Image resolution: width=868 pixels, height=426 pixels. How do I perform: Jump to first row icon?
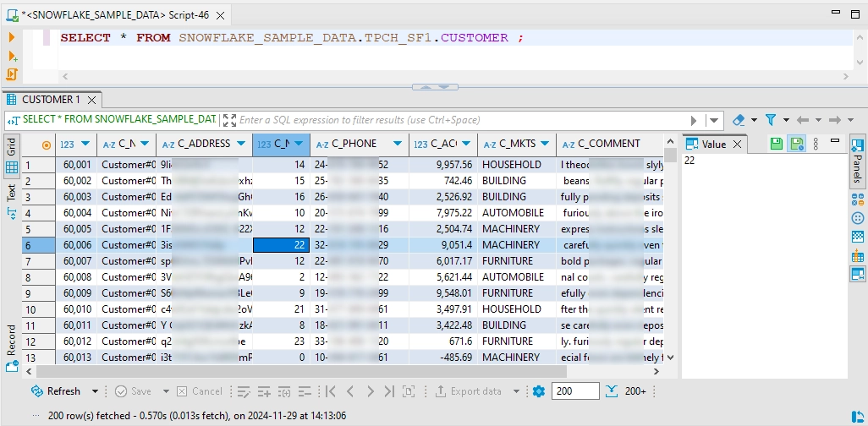click(331, 391)
